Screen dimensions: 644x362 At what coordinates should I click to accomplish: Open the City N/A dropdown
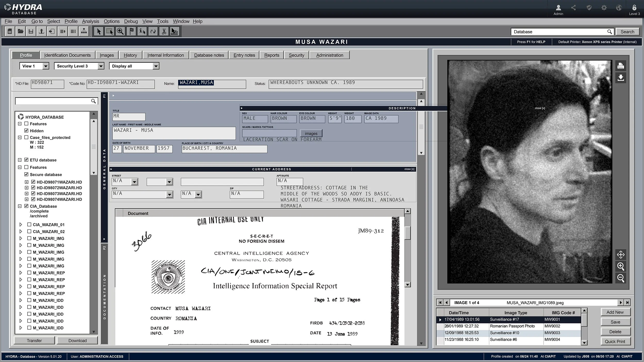[170, 195]
